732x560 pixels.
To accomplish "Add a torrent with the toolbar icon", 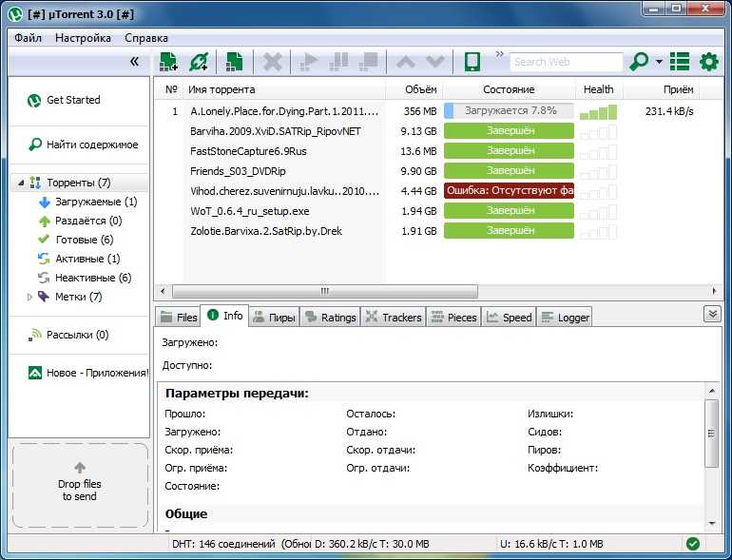I will coord(168,61).
